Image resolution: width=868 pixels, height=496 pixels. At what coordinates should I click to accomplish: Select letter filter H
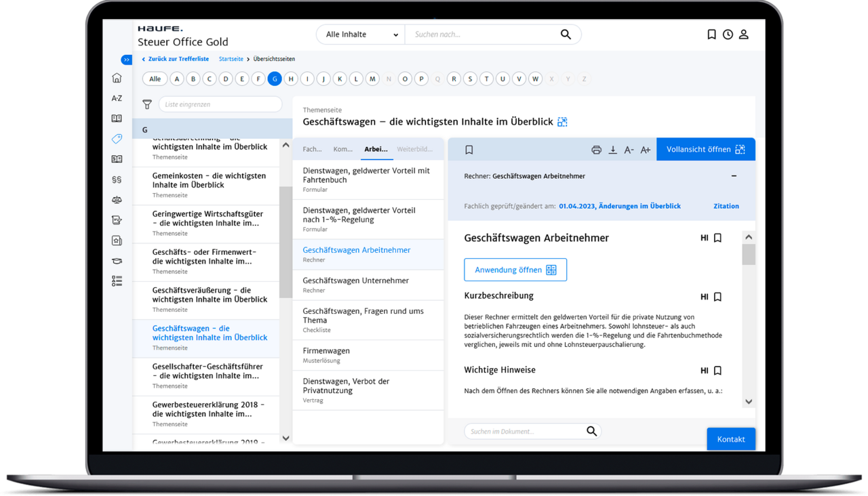pyautogui.click(x=291, y=79)
